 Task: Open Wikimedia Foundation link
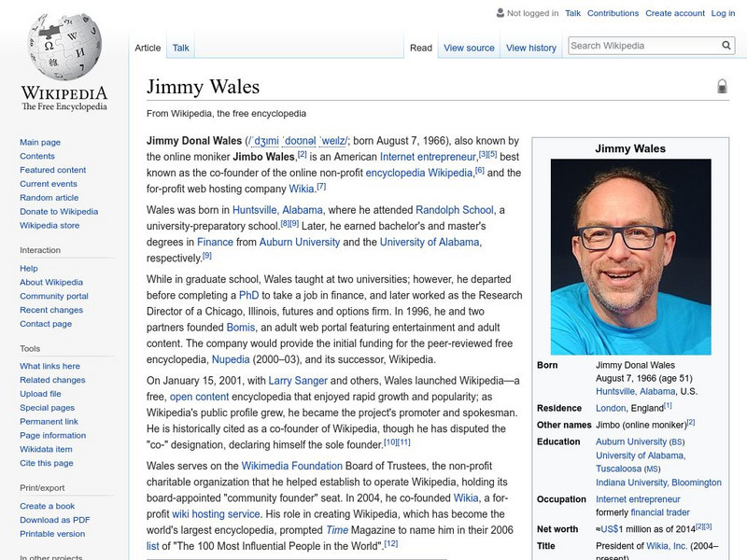(291, 466)
